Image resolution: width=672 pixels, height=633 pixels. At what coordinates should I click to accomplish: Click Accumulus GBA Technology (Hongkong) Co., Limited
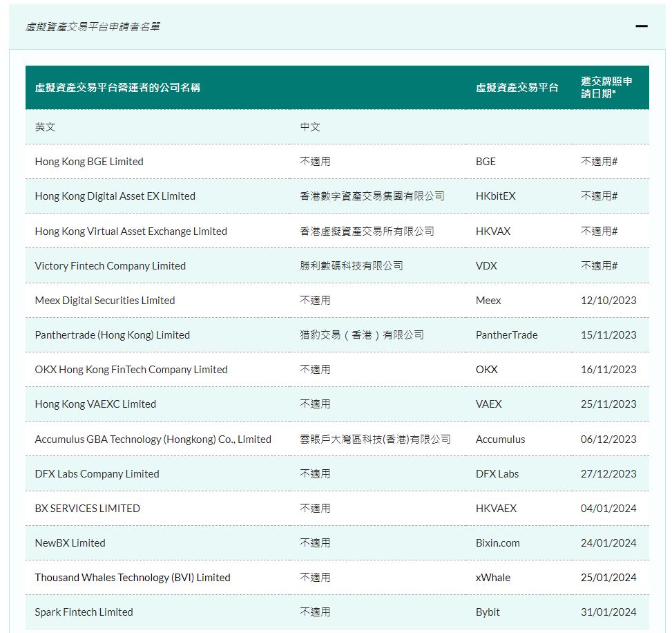tap(153, 440)
